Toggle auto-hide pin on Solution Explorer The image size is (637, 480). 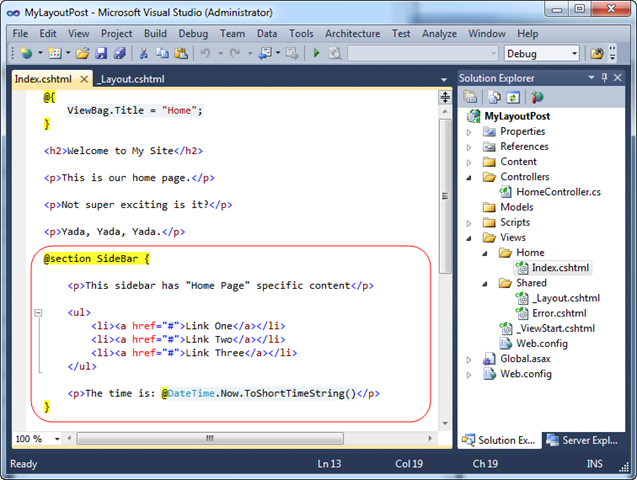(604, 78)
